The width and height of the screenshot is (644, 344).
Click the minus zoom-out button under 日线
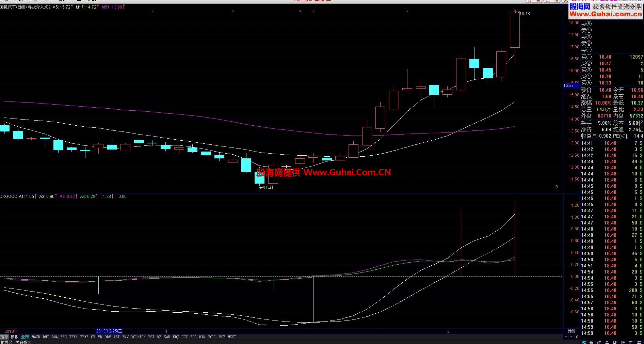(x=571, y=337)
